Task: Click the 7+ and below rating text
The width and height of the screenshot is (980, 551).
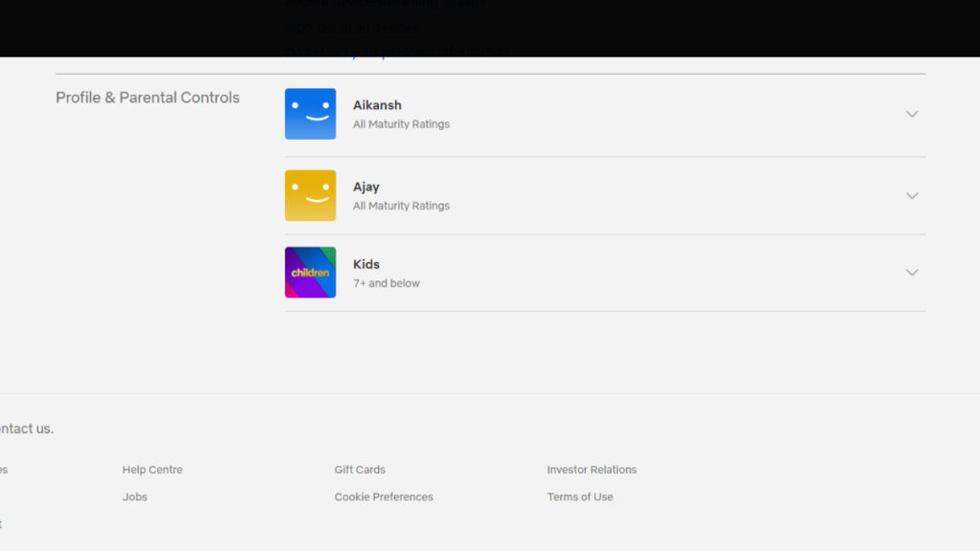Action: coord(387,283)
